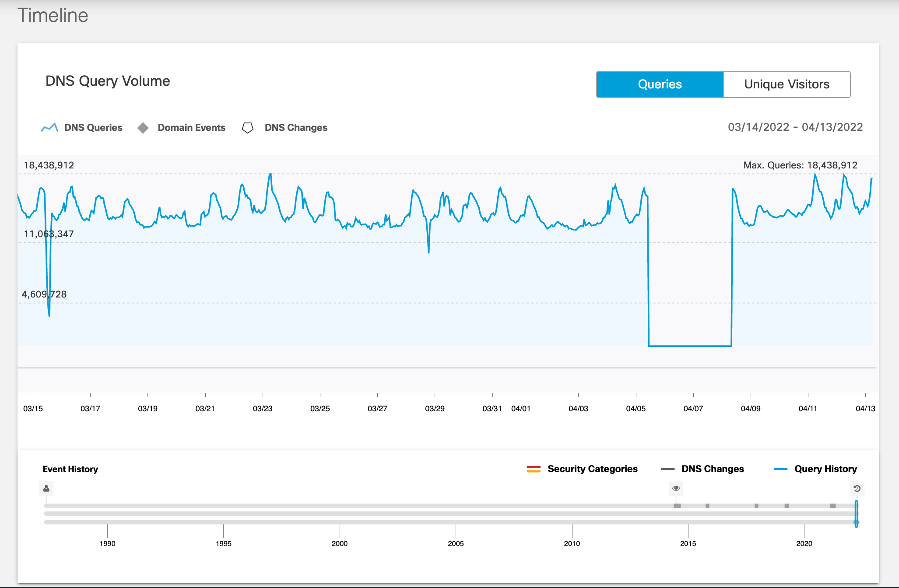Viewport: 899px width, 588px height.
Task: Click the Domain Events diamond legend icon
Action: point(143,128)
